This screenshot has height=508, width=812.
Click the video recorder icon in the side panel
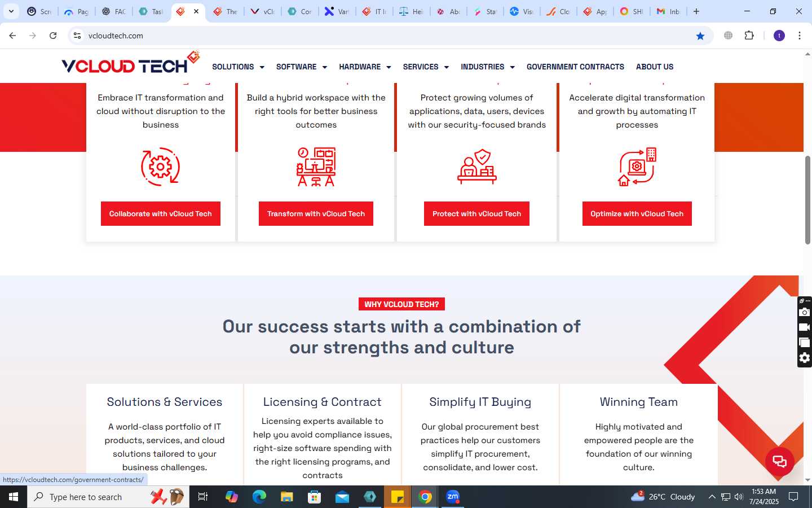click(x=805, y=327)
